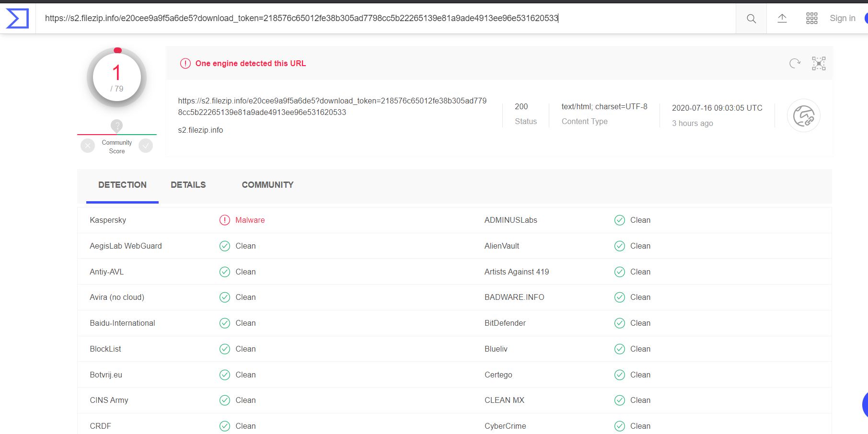This screenshot has width=868, height=434.
Task: Click the alert icon beside 'One engine detected'
Action: tap(185, 63)
